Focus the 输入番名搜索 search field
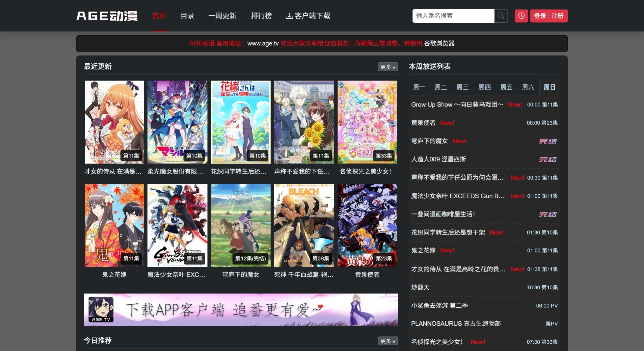The height and width of the screenshot is (351, 644). (453, 16)
